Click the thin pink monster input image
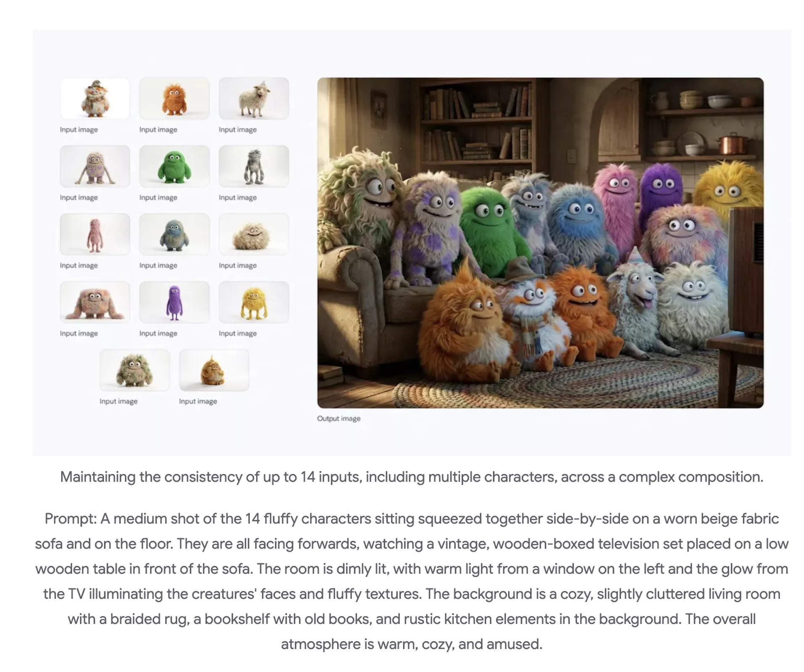 95,234
